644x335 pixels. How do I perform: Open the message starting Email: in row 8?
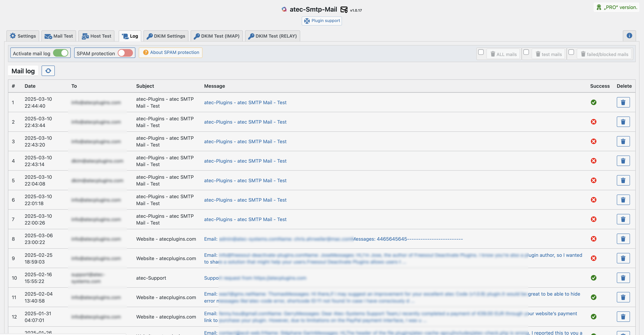click(333, 239)
